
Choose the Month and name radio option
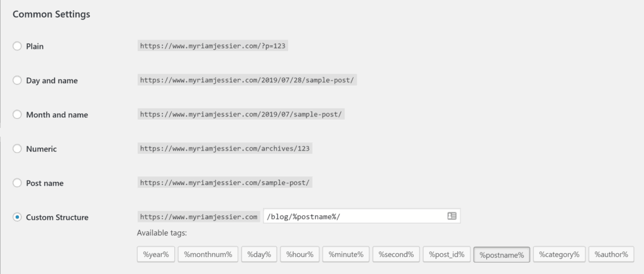[x=17, y=115]
